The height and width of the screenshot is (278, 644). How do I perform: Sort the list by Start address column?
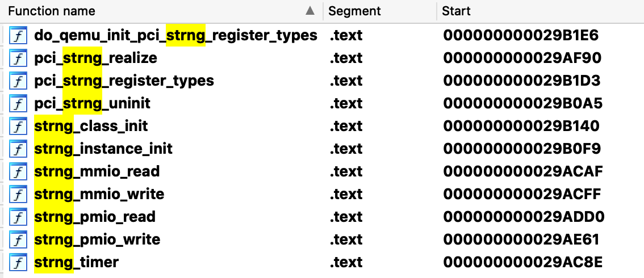pyautogui.click(x=456, y=11)
